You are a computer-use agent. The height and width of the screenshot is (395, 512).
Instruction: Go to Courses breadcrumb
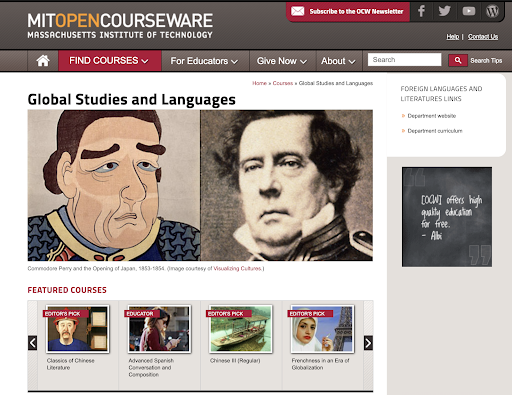click(x=283, y=83)
